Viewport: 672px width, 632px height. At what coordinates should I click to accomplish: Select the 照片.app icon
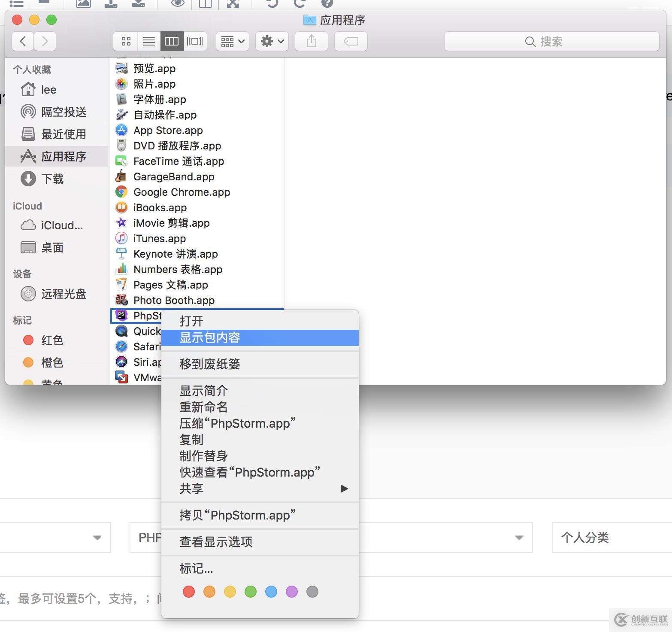click(122, 84)
